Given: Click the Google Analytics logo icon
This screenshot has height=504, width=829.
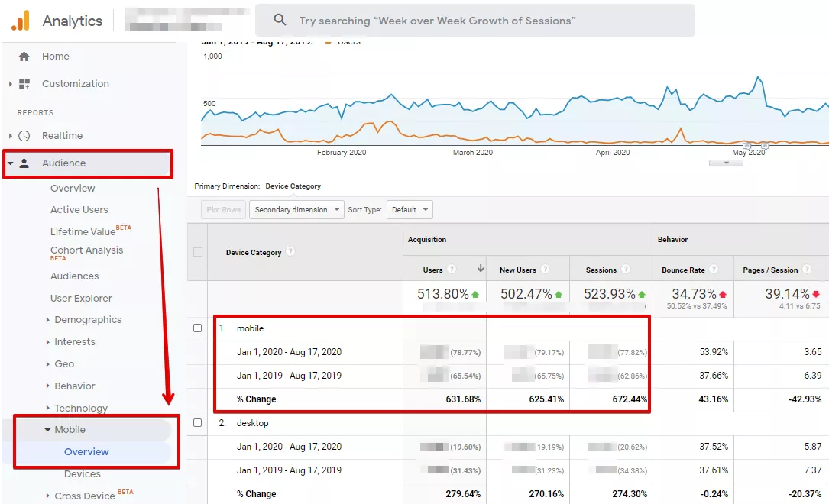Looking at the screenshot, I should (x=21, y=21).
